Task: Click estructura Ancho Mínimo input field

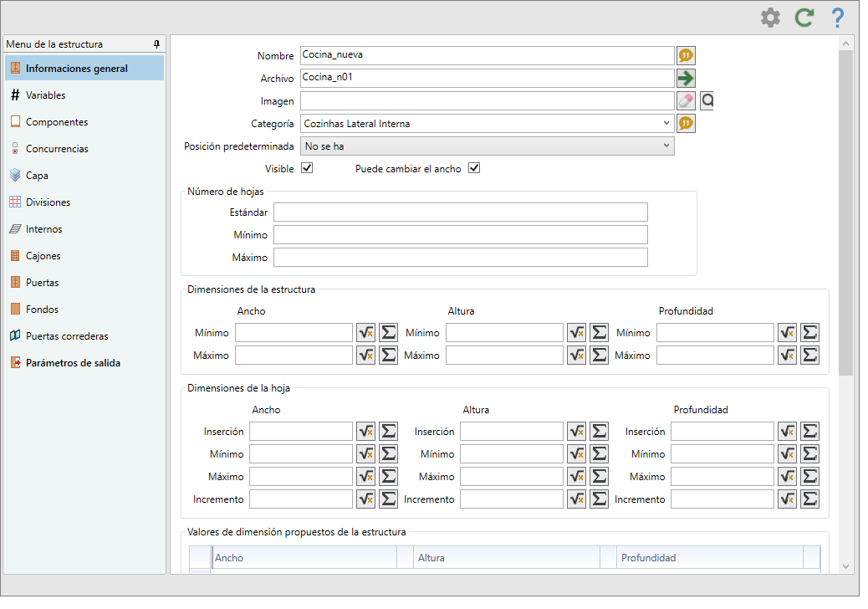Action: 294,333
